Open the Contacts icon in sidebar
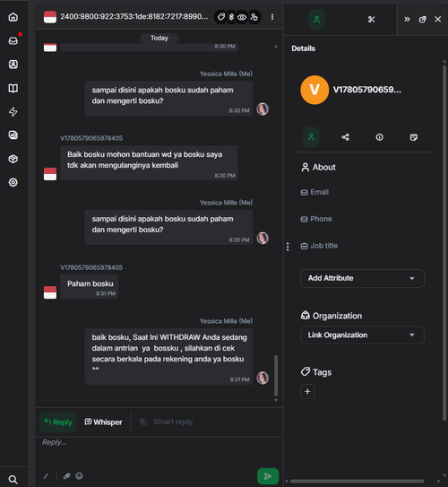Viewport: 448px width, 487px height. click(x=13, y=65)
